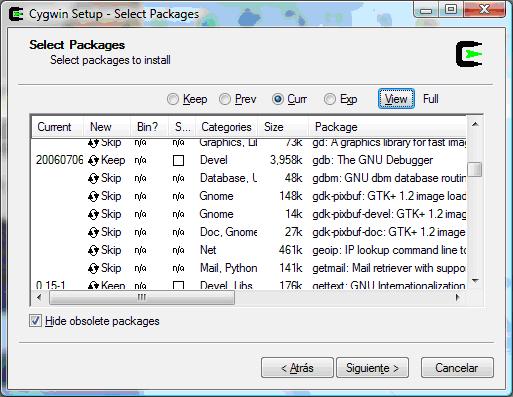
Task: Click the 'Mail, Python' category cell
Action: (x=229, y=268)
